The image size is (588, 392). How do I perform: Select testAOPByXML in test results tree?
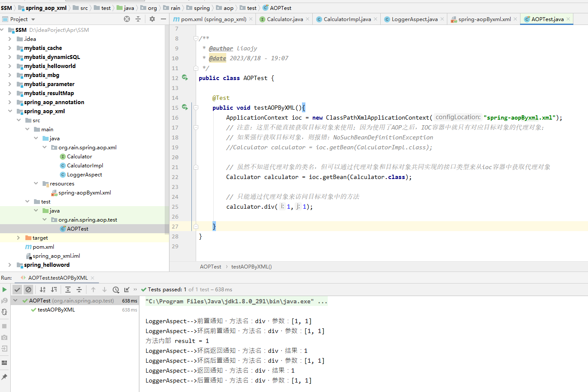click(x=56, y=309)
